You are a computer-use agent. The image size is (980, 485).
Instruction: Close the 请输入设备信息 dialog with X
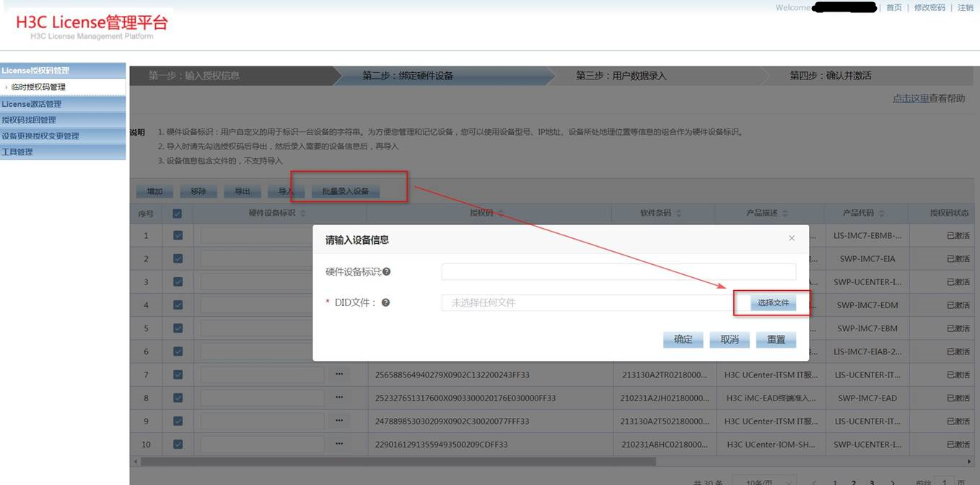point(792,238)
